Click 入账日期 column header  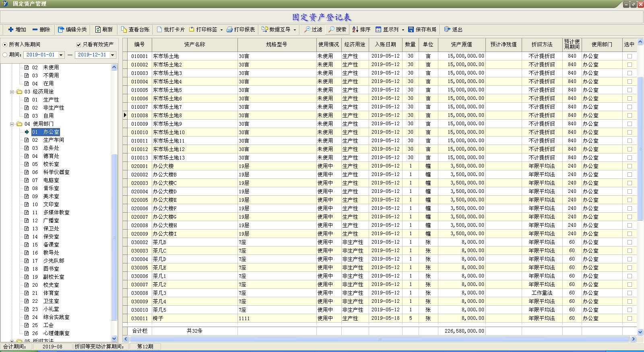(x=385, y=45)
